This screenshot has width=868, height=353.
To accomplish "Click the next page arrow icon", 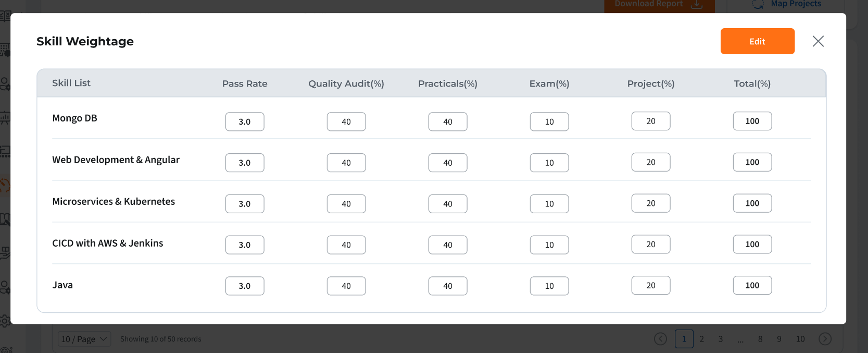I will tap(825, 339).
